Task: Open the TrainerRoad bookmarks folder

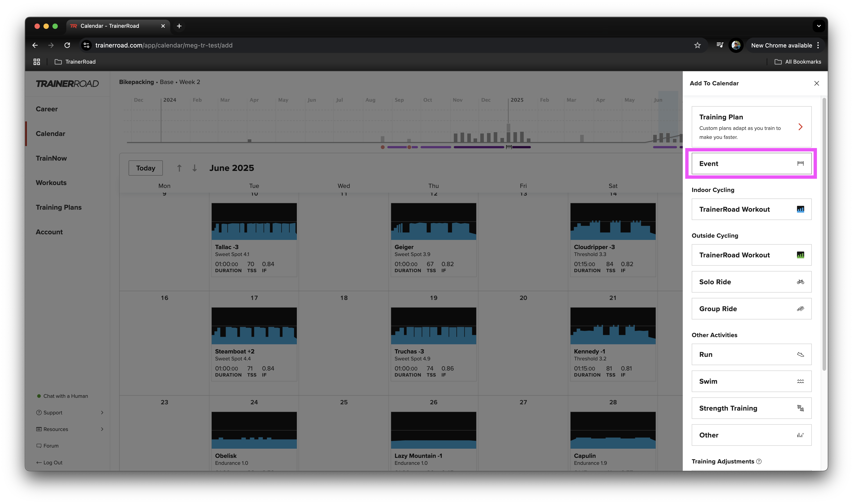Action: (x=75, y=62)
